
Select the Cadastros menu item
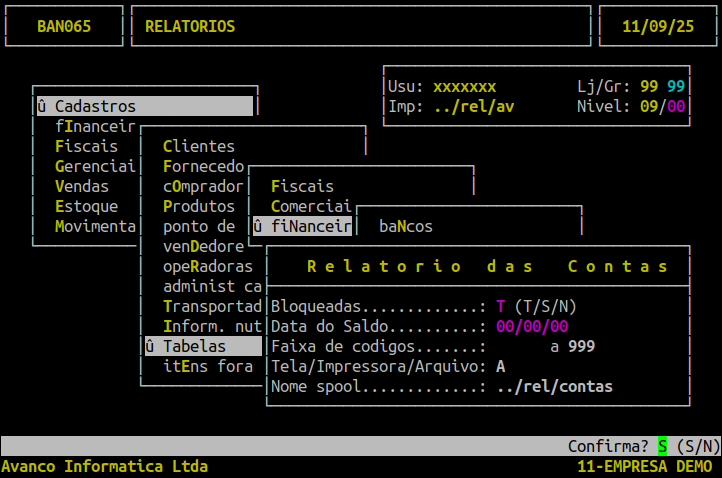click(95, 106)
